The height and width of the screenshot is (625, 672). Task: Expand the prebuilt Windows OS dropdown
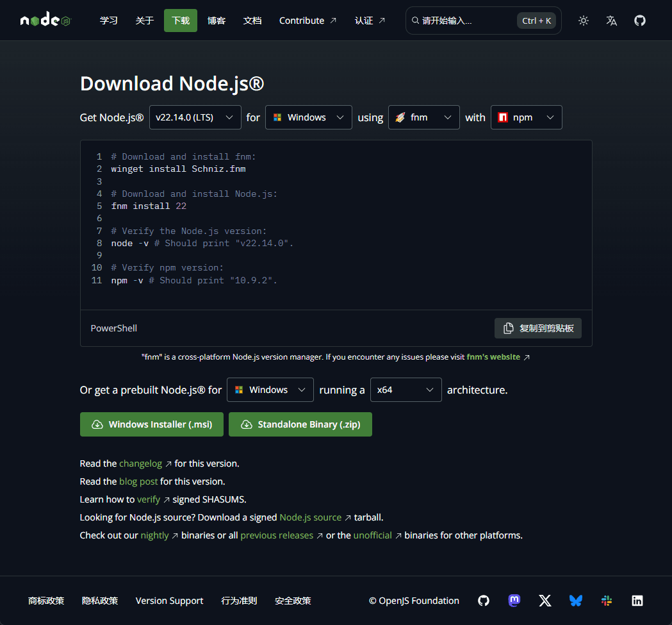pos(270,390)
